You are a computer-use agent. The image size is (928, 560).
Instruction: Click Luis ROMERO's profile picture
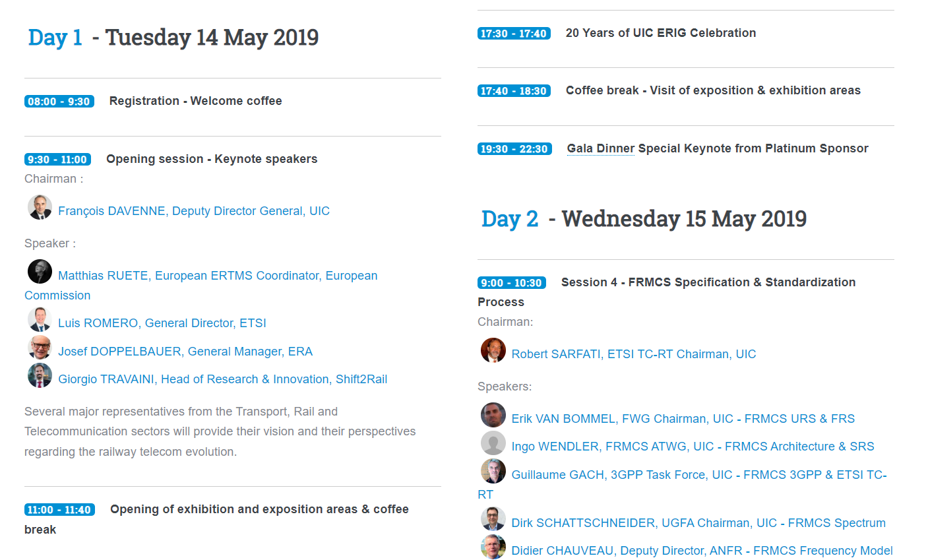click(x=40, y=319)
